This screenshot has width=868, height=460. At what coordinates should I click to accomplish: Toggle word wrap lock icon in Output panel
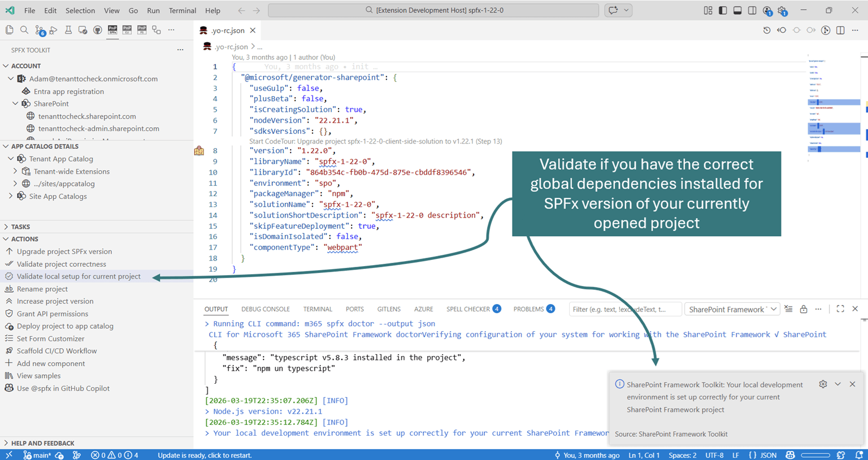coord(804,309)
